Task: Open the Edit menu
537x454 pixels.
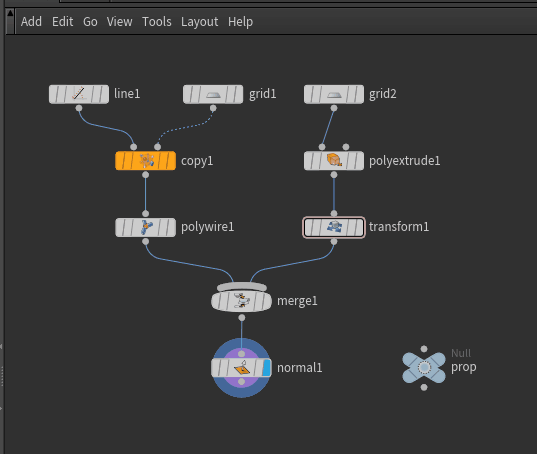Action: click(62, 22)
